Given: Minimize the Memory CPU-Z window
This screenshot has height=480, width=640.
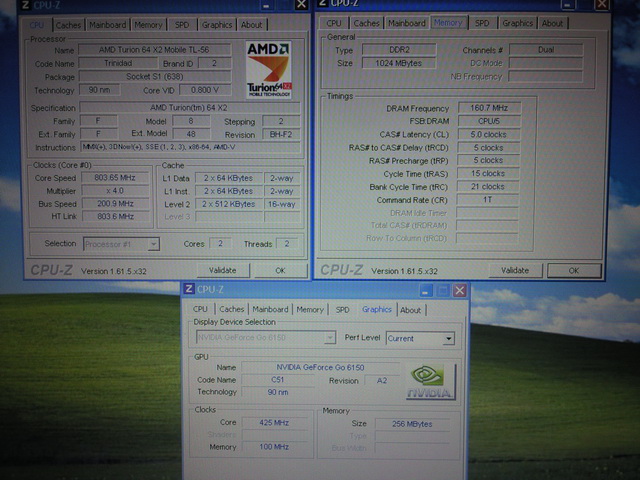Looking at the screenshot, I should point(567,4).
